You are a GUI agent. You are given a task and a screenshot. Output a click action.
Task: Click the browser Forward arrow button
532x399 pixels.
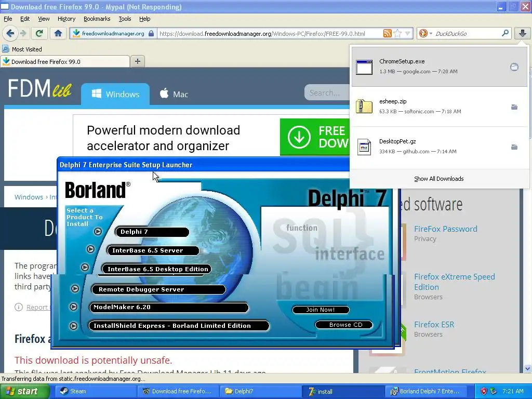click(x=23, y=33)
